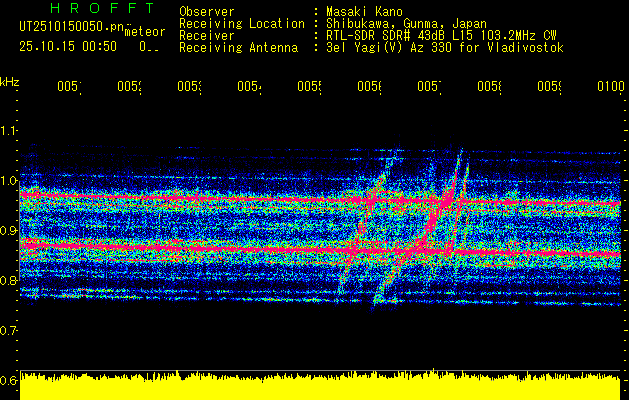Click the 0100 time marker
The image size is (629, 400).
(611, 86)
